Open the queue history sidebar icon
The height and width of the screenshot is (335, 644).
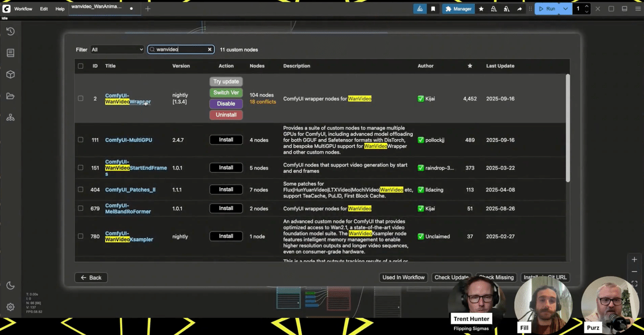[x=10, y=32]
